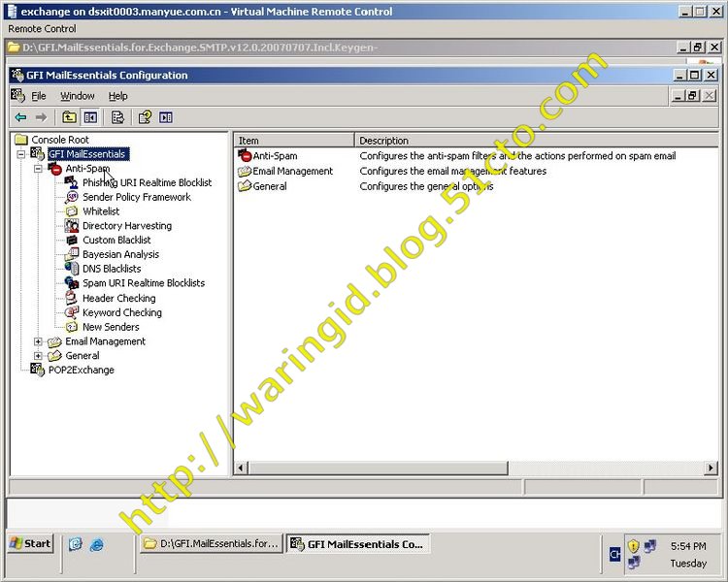Select Email Management in the right pane list

pos(292,172)
